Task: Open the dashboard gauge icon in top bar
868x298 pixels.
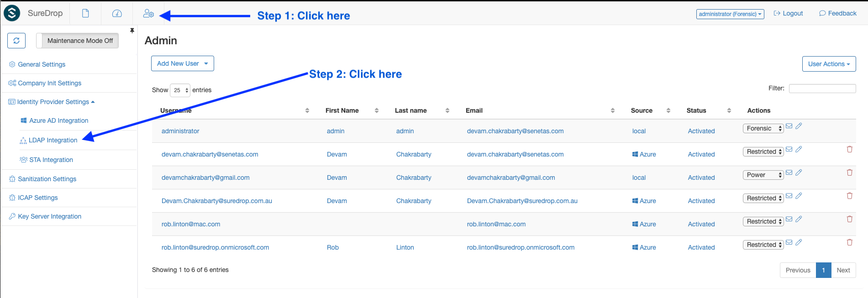Action: click(117, 13)
